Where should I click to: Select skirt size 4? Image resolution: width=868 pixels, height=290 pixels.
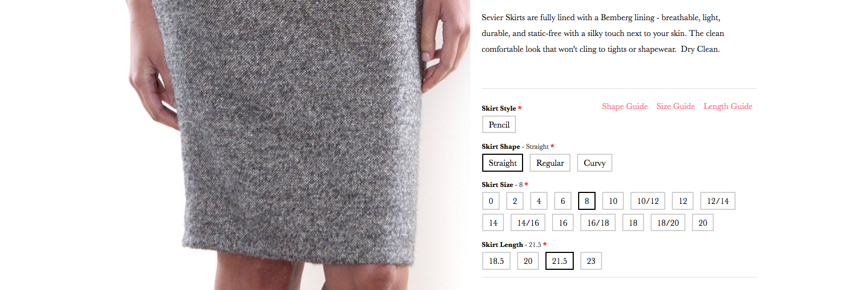coord(539,201)
